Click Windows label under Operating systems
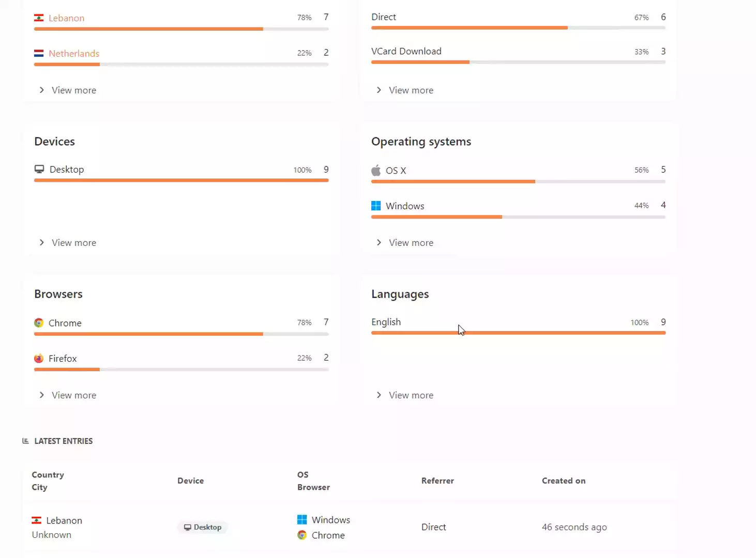This screenshot has width=756, height=558. 405,206
